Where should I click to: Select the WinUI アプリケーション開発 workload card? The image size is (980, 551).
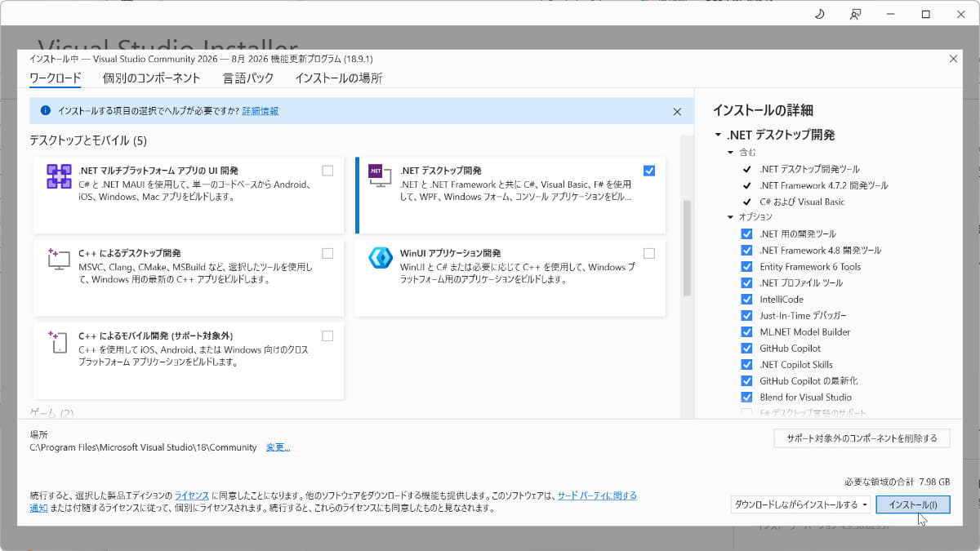coord(510,278)
